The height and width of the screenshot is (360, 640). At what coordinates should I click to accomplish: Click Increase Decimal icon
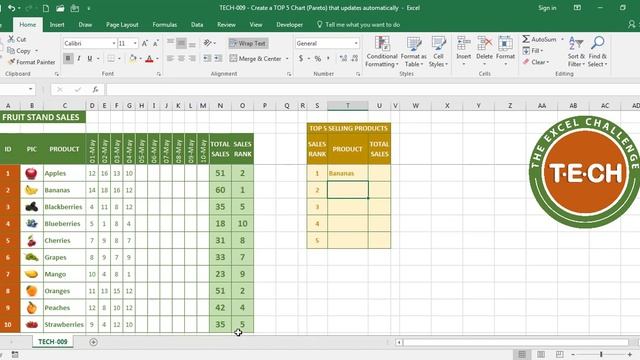pyautogui.click(x=343, y=59)
